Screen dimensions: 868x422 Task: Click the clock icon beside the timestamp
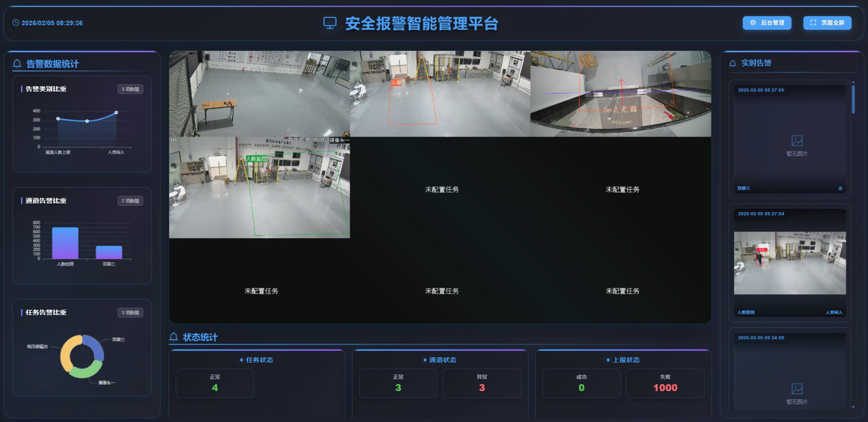[x=16, y=23]
